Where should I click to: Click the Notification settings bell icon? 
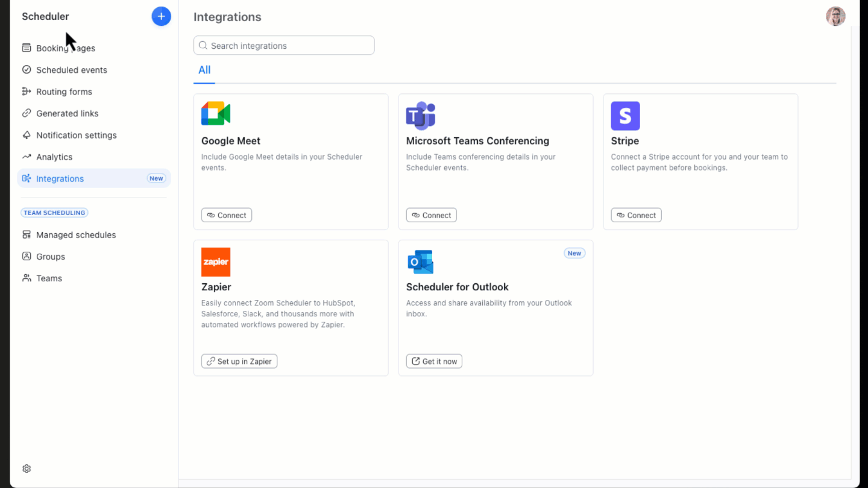tap(27, 135)
